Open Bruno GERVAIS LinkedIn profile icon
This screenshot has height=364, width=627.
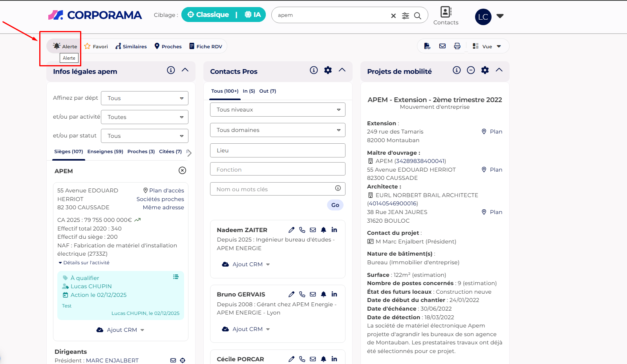(x=334, y=294)
